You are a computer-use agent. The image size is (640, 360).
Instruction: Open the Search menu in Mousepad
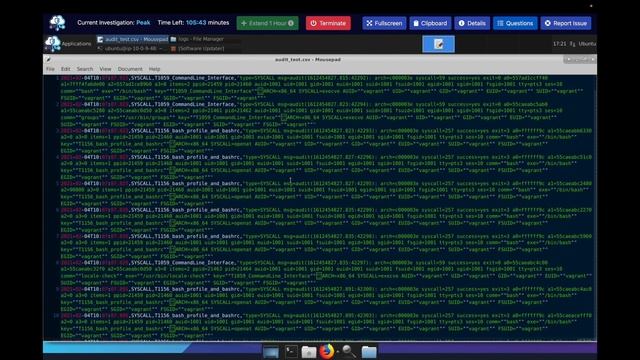(x=85, y=69)
